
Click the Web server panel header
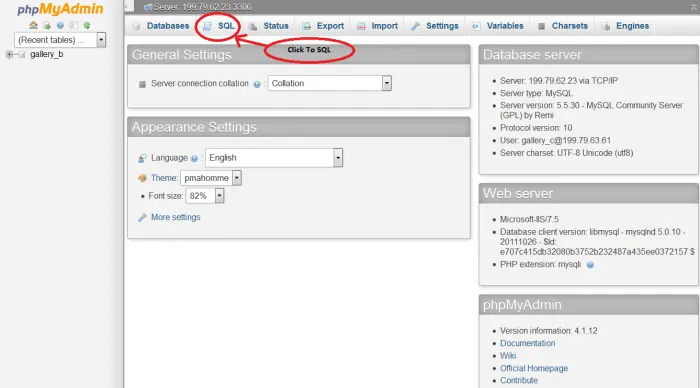pyautogui.click(x=588, y=193)
